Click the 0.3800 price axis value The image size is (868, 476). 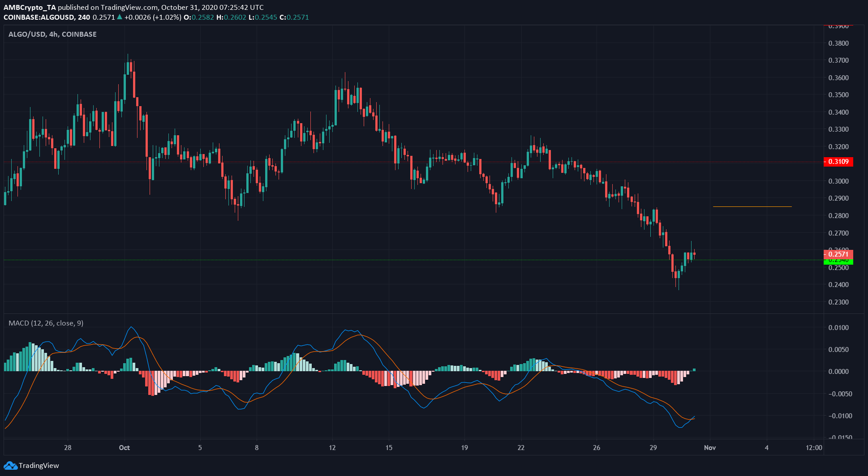click(838, 43)
